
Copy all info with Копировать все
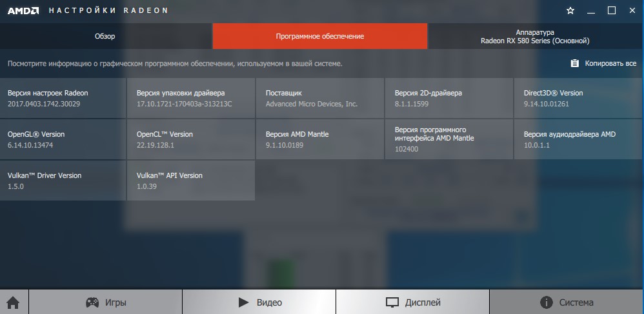[603, 63]
